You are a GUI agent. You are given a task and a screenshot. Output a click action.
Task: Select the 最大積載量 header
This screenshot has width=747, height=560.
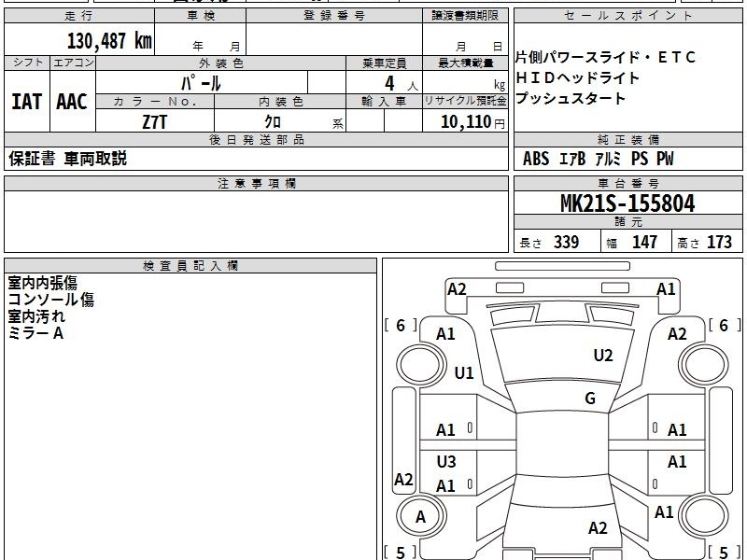click(465, 63)
